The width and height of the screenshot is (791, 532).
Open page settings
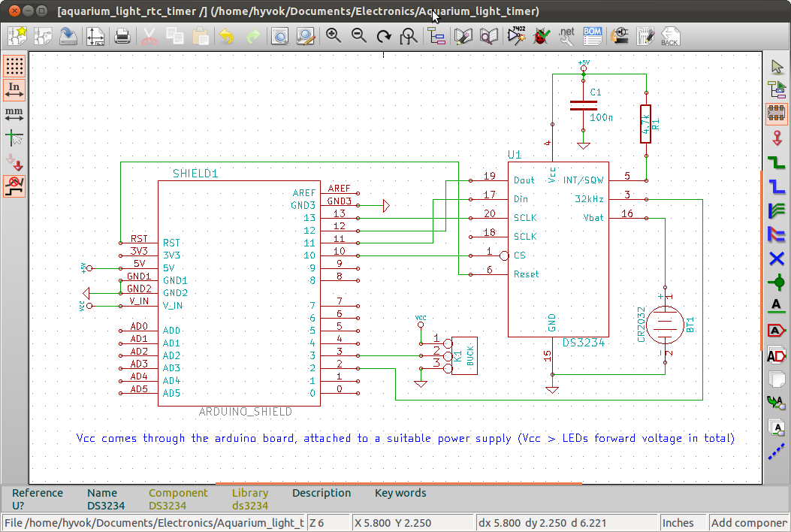pos(95,36)
